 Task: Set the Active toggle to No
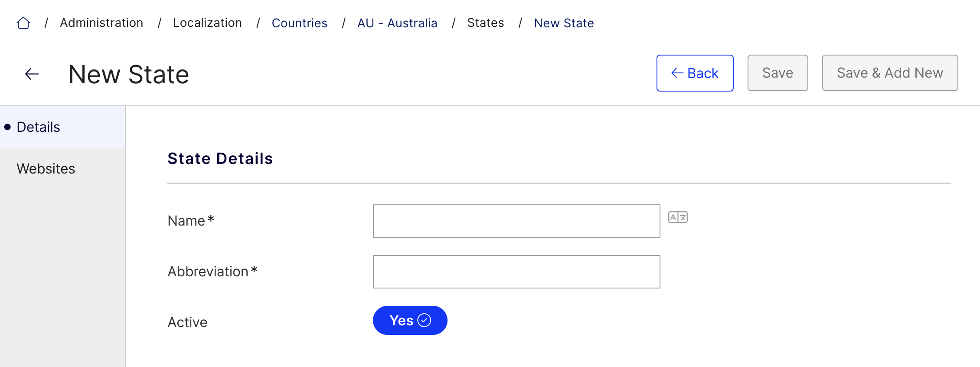[x=410, y=320]
